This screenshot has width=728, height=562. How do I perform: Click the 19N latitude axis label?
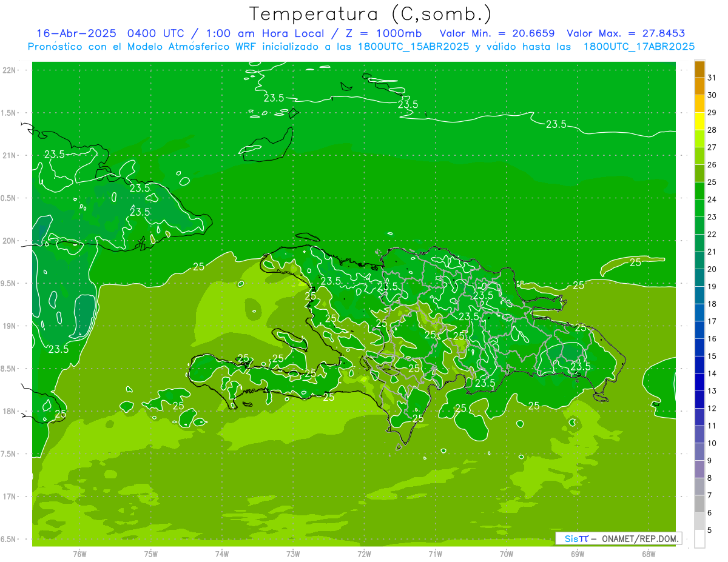click(10, 326)
